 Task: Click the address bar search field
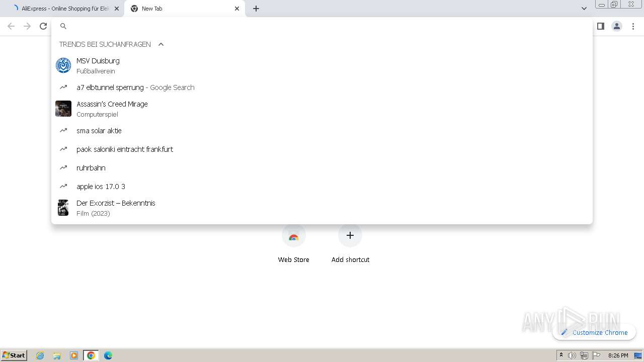(322, 26)
